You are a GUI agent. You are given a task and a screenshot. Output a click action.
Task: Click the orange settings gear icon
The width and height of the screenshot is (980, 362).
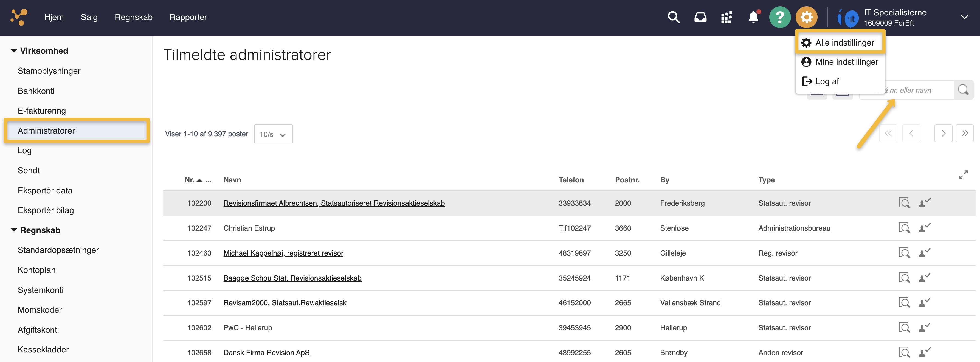pyautogui.click(x=806, y=17)
